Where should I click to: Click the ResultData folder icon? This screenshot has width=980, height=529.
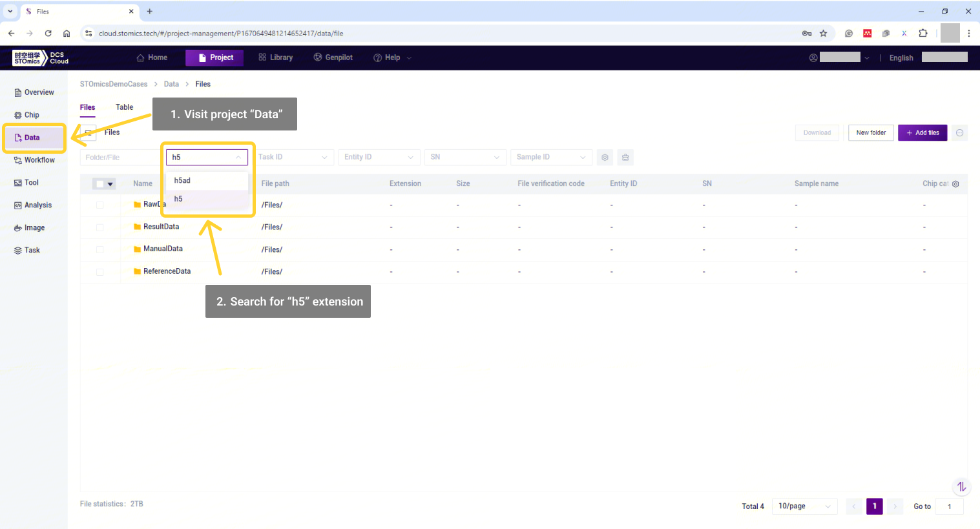137,227
